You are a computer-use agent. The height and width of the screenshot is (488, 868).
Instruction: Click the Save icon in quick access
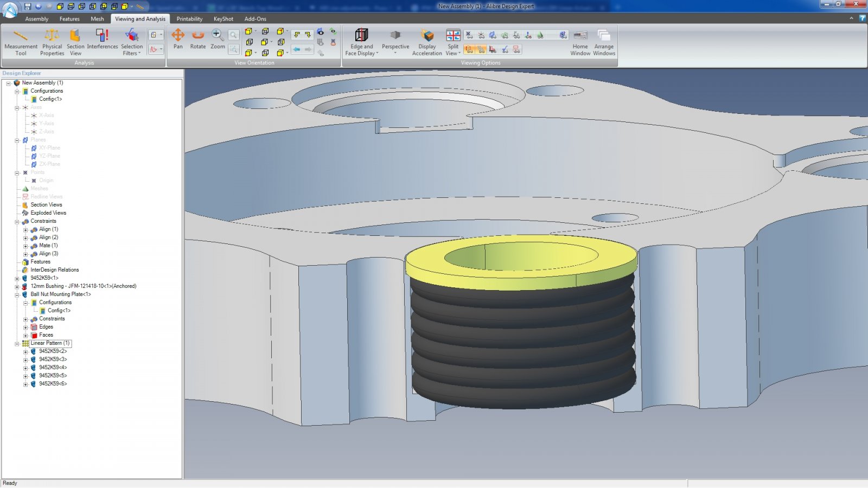pos(28,7)
